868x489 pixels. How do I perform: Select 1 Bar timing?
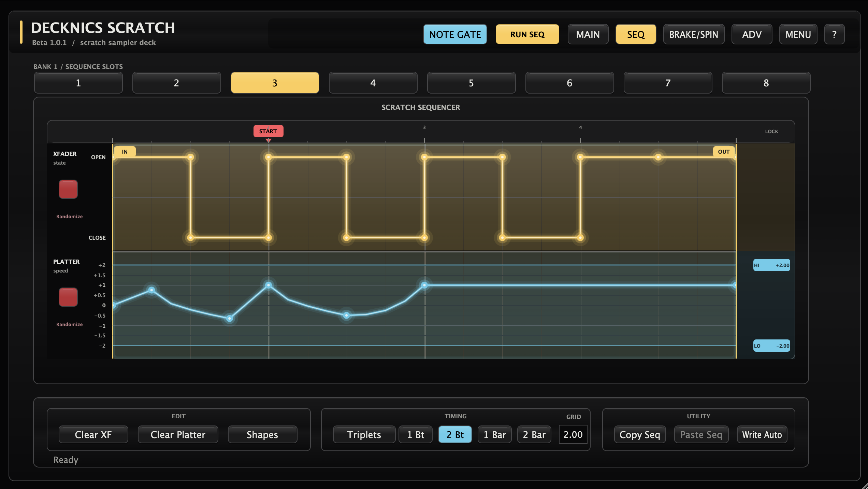[x=495, y=435]
